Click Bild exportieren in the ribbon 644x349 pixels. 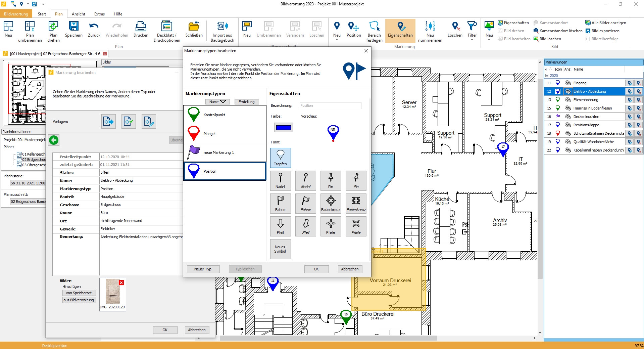[x=602, y=31]
